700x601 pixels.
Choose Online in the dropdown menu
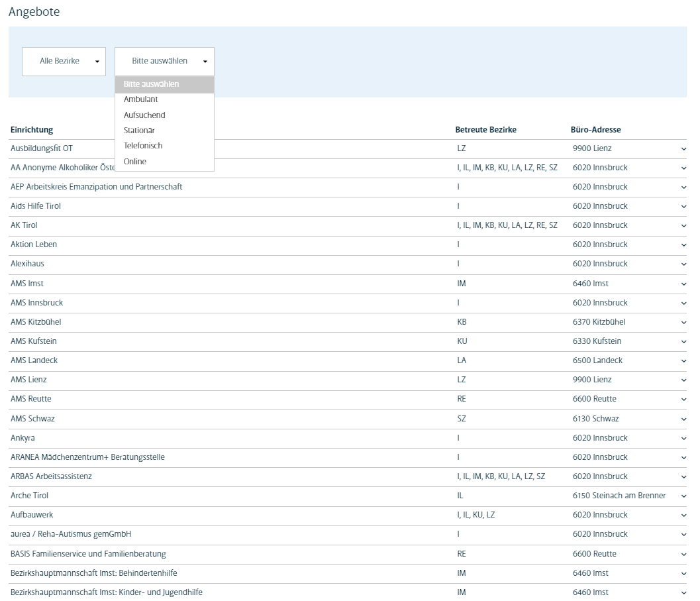135,162
